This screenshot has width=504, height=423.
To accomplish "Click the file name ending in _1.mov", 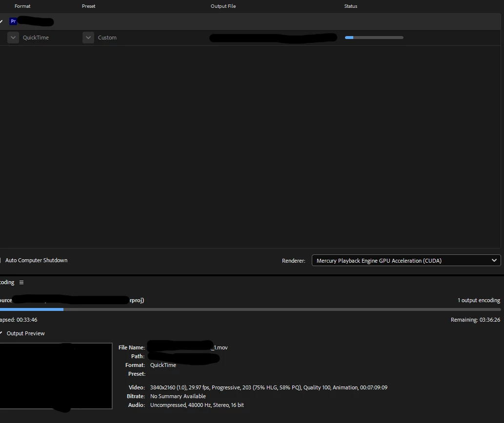I will tap(187, 347).
